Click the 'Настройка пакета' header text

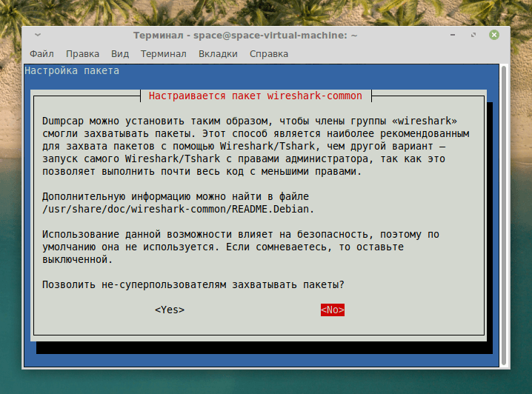pos(72,71)
